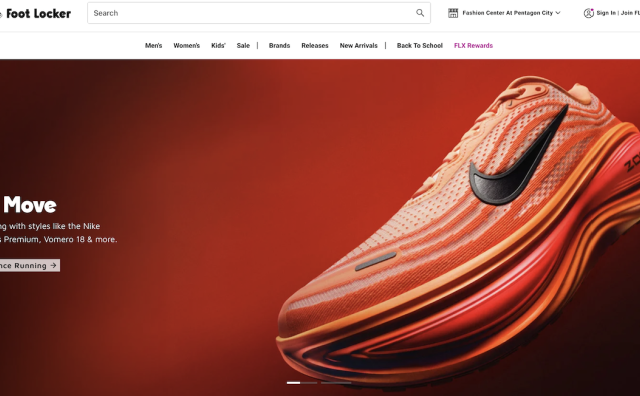Open the Sign In link

606,13
